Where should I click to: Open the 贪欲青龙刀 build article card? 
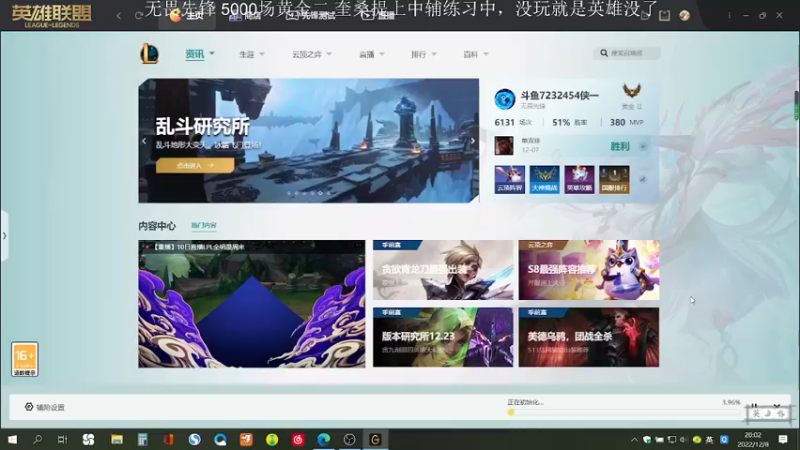[443, 270]
